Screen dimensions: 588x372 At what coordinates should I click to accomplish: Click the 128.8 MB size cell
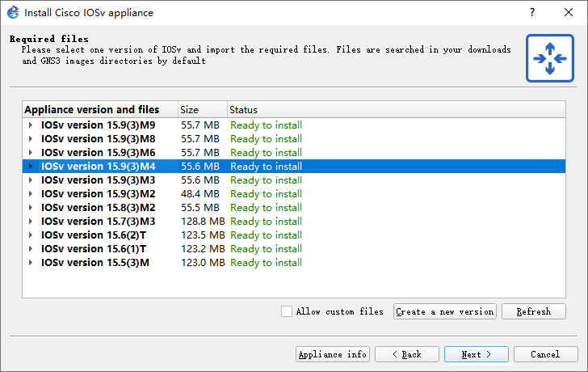pyautogui.click(x=203, y=221)
